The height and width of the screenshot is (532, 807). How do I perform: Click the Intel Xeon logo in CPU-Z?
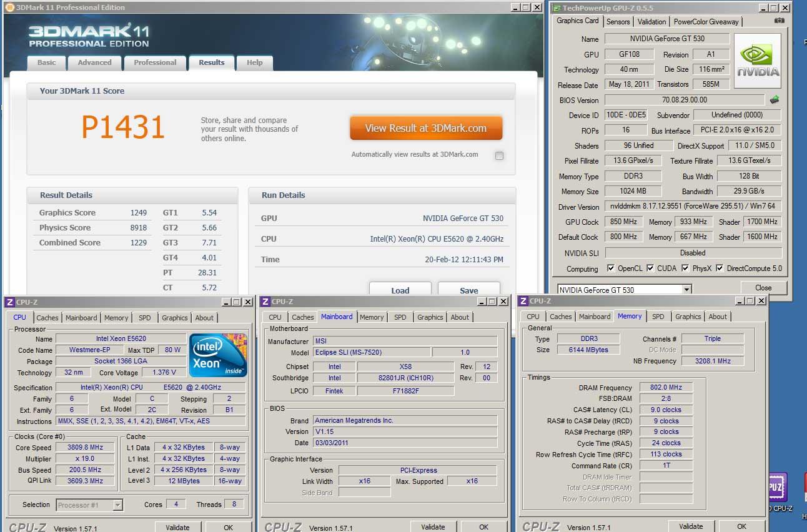pos(219,355)
